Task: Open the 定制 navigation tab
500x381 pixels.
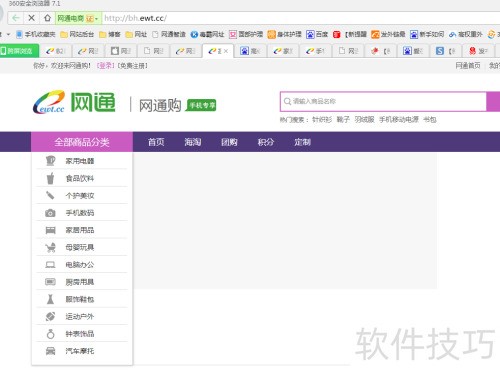Action: pyautogui.click(x=302, y=142)
